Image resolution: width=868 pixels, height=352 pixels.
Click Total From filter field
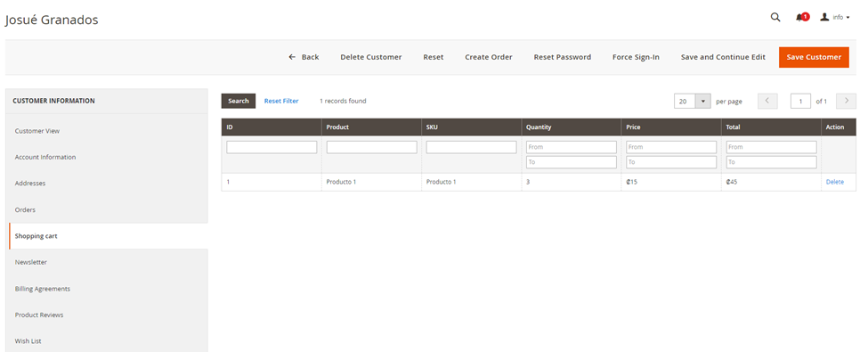coord(772,147)
